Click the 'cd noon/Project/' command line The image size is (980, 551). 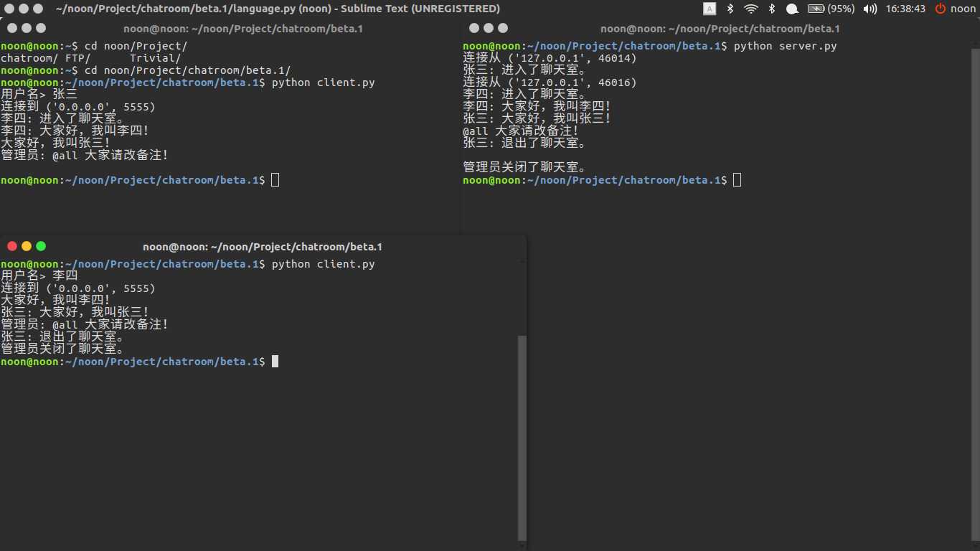[x=136, y=46]
